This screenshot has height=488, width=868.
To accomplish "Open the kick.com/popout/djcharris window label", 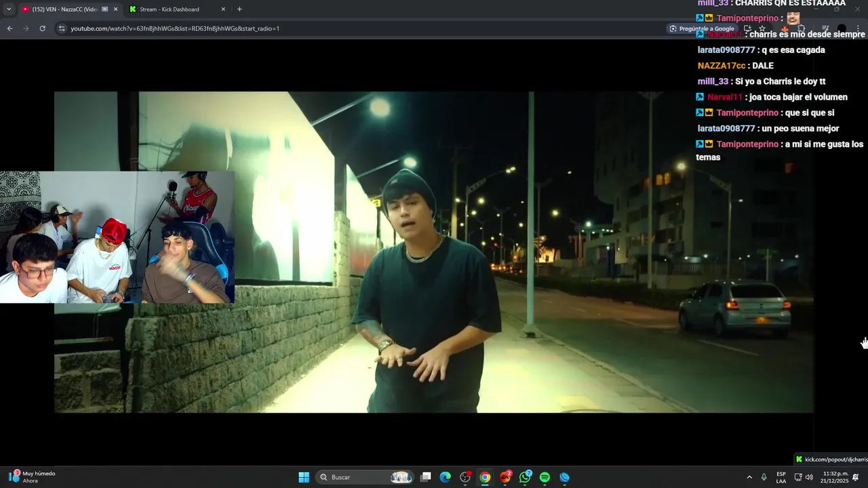I will 831,460.
